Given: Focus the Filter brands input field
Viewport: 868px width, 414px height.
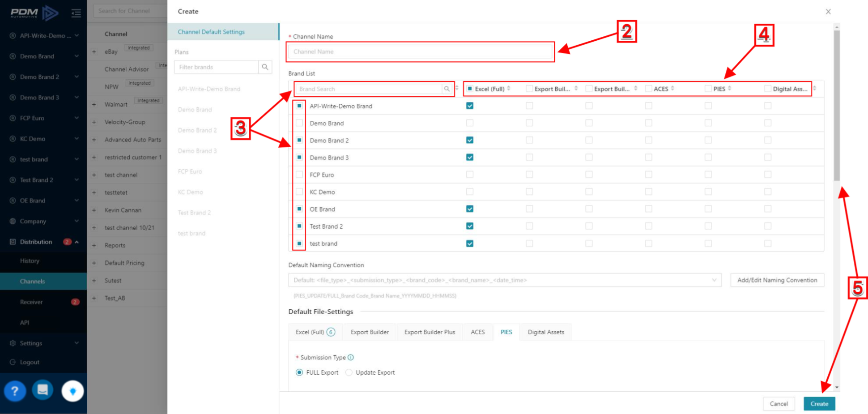Looking at the screenshot, I should [217, 67].
